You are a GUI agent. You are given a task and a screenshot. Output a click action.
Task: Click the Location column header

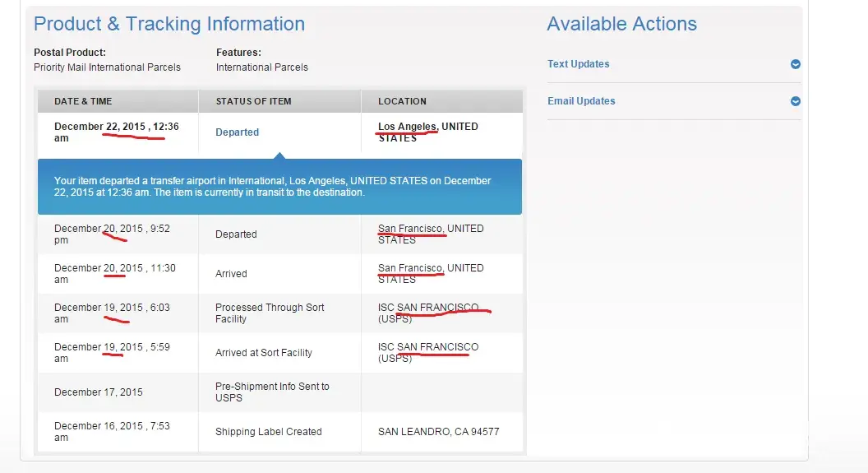point(402,101)
